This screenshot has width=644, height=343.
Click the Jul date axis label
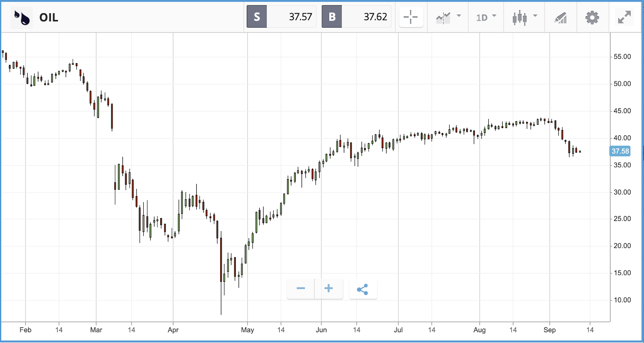398,330
